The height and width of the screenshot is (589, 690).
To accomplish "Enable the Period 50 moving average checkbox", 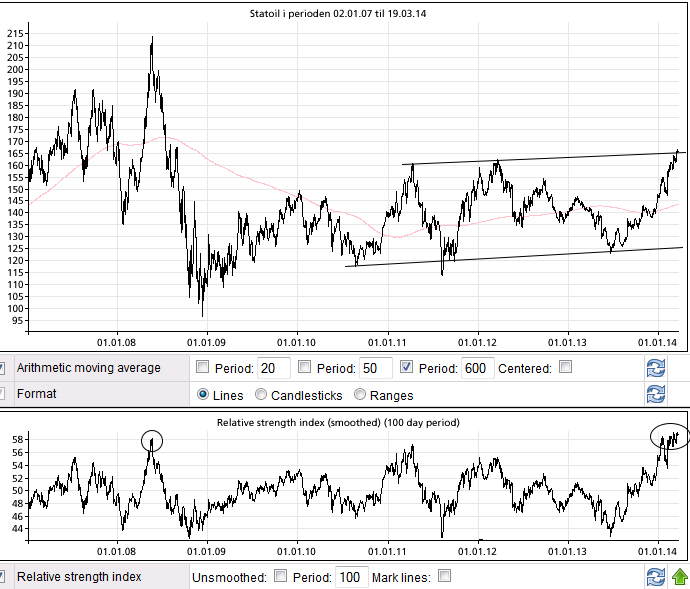I will click(x=305, y=368).
